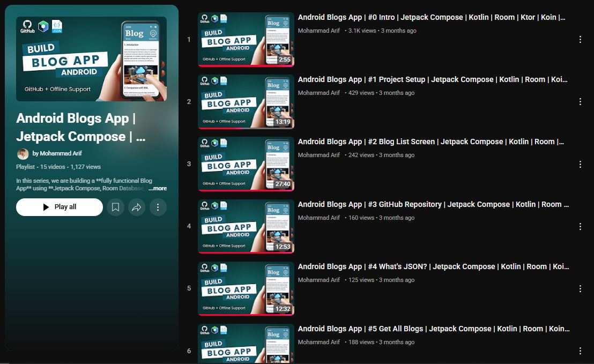Screen dimensions: 594x364
Task: Click '188 views' text on sixth video
Action: tap(361, 342)
